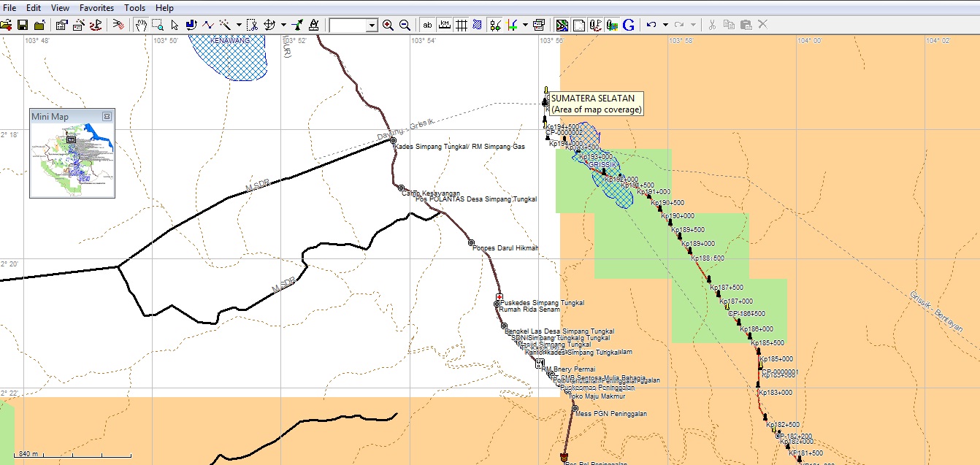Open the location in Google via G icon

pos(629,24)
